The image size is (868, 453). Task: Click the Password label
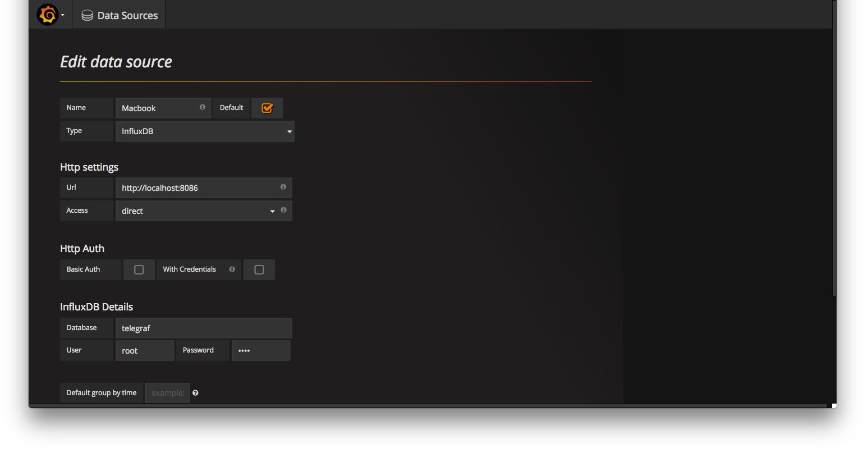pyautogui.click(x=198, y=350)
